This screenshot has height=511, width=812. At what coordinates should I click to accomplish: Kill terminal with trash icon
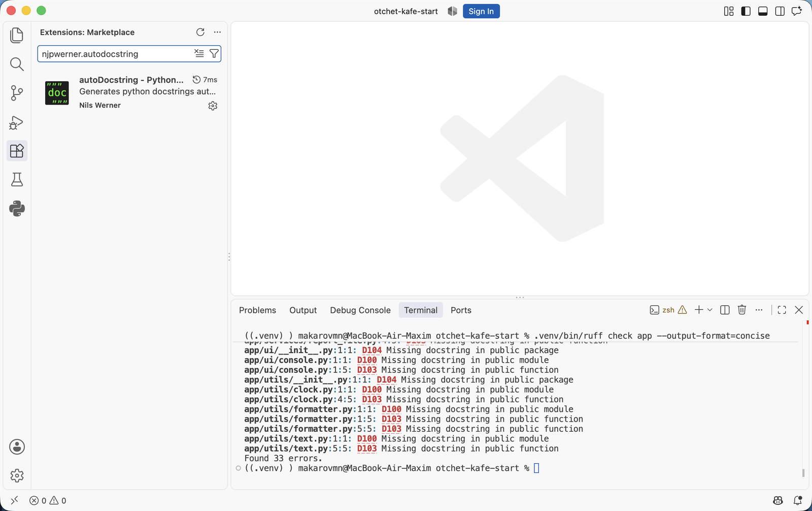tap(742, 310)
